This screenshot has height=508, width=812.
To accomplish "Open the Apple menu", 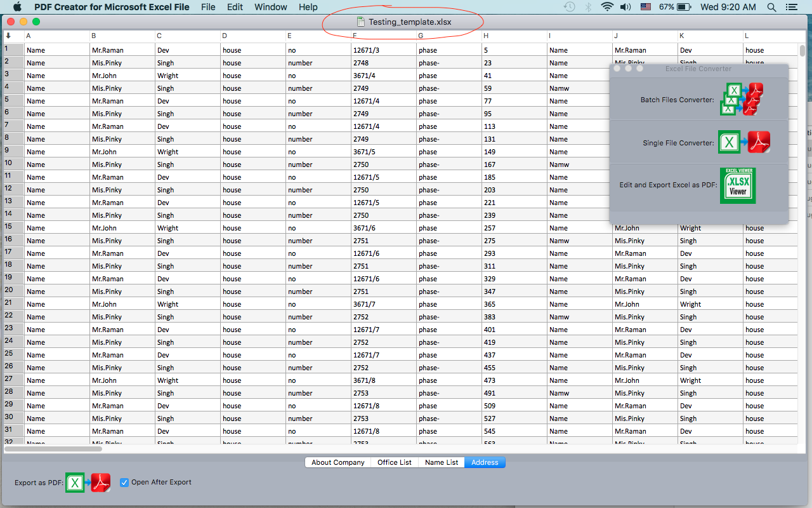I will (17, 7).
